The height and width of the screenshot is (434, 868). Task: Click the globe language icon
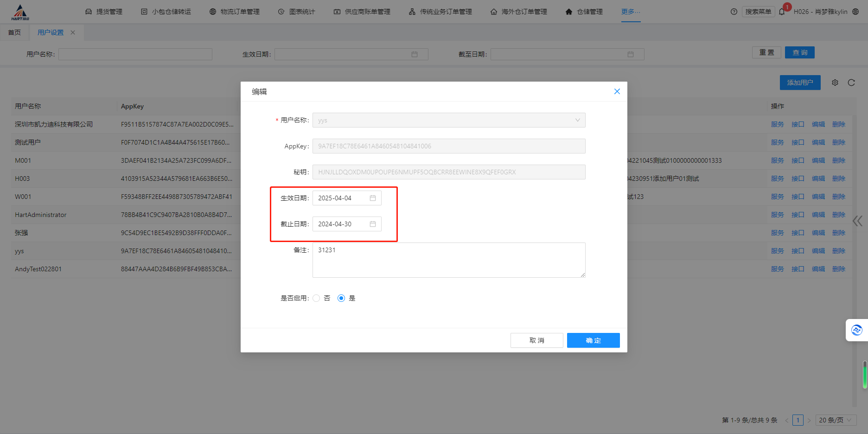[855, 12]
